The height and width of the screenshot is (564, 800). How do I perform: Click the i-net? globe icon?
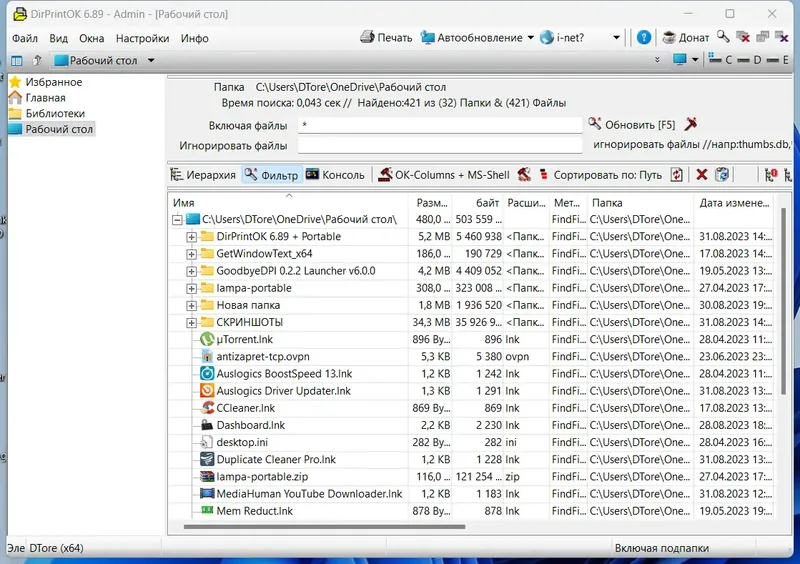click(x=547, y=37)
